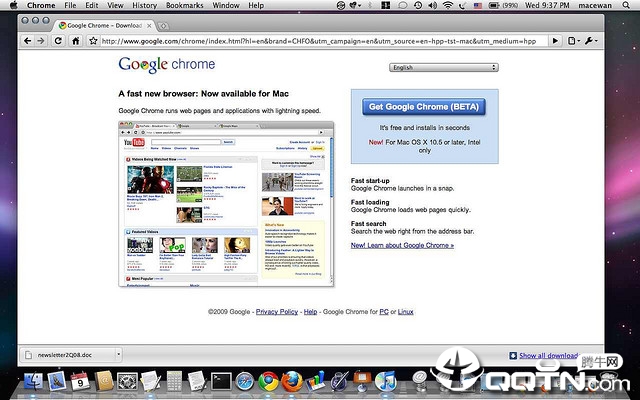This screenshot has height=400, width=640.
Task: Open the Privacy Policy link
Action: [277, 312]
